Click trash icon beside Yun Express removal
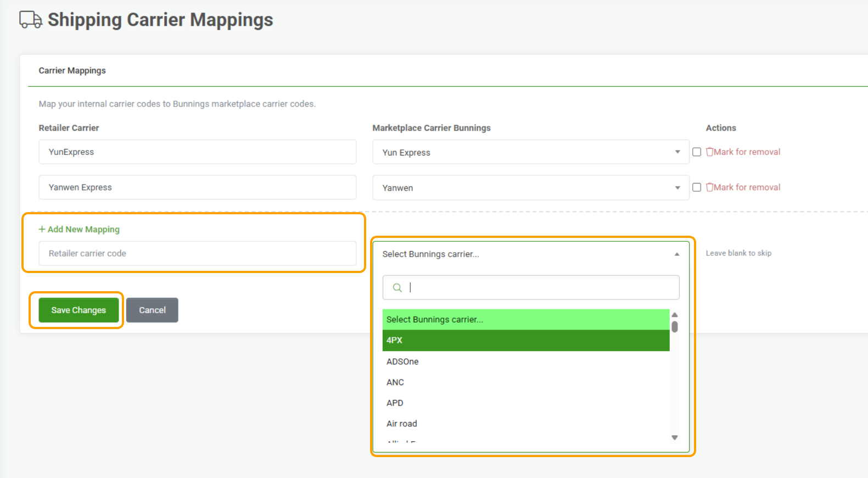Image resolution: width=868 pixels, height=478 pixels. (709, 152)
